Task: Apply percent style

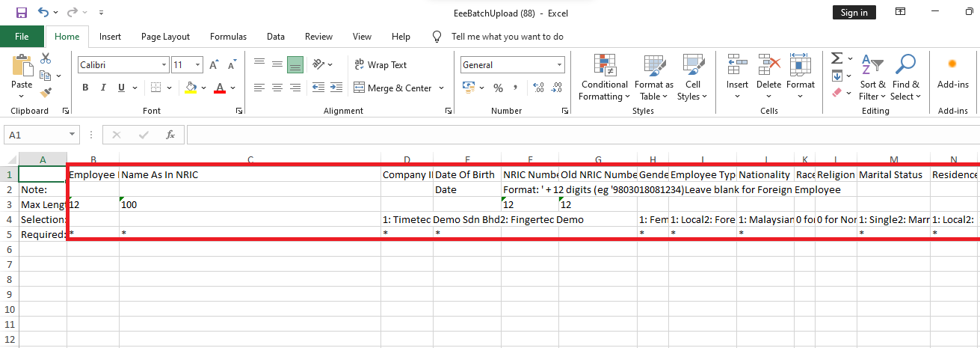Action: pos(497,88)
